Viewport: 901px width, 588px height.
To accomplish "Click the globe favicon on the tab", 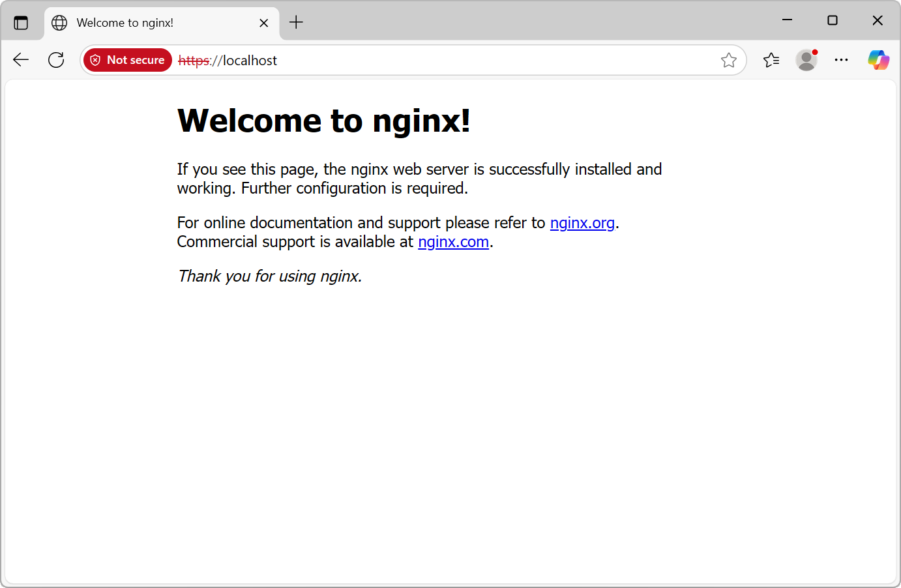I will (59, 23).
